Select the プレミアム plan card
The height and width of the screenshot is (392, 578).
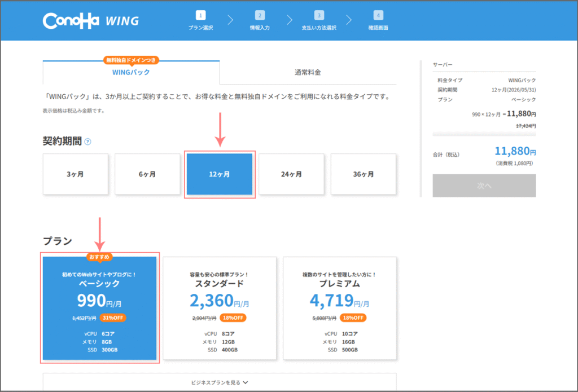click(x=340, y=308)
